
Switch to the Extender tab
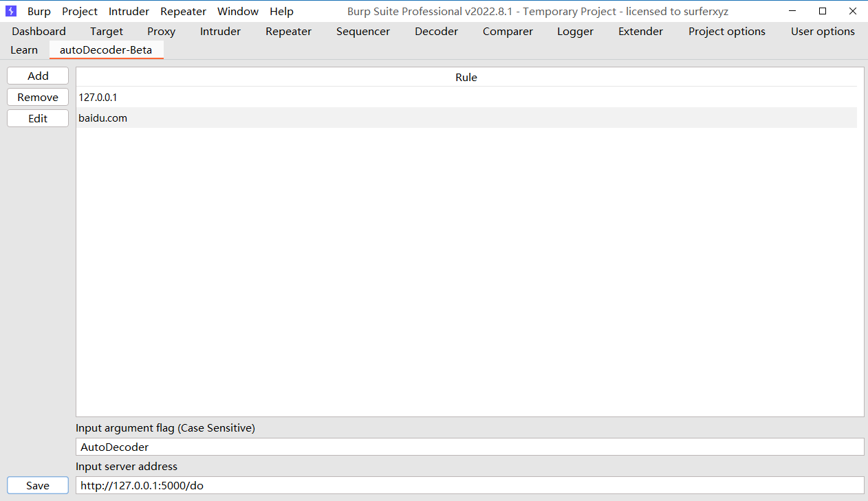pyautogui.click(x=640, y=31)
